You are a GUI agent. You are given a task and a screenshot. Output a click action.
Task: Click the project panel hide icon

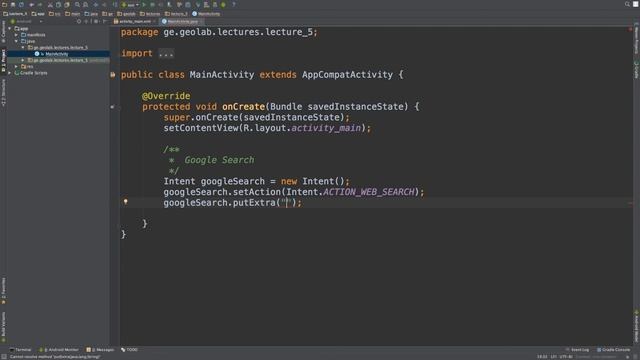[x=104, y=21]
